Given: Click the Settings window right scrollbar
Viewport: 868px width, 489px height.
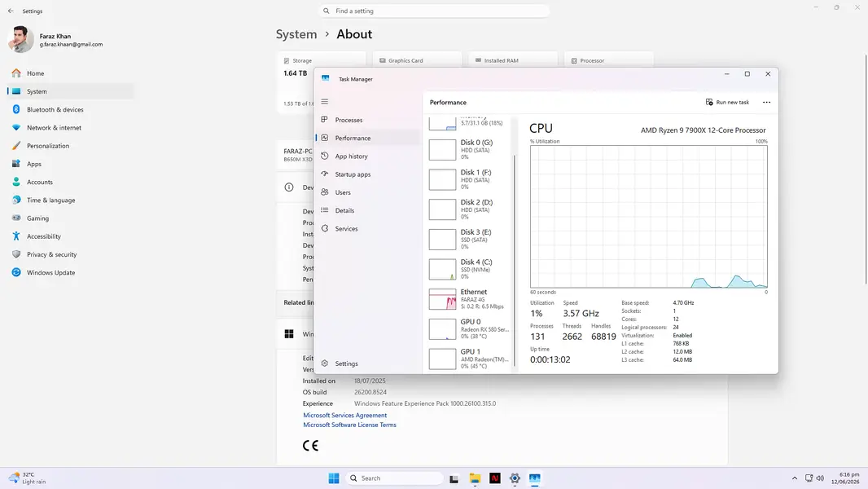Looking at the screenshot, I should pyautogui.click(x=866, y=169).
